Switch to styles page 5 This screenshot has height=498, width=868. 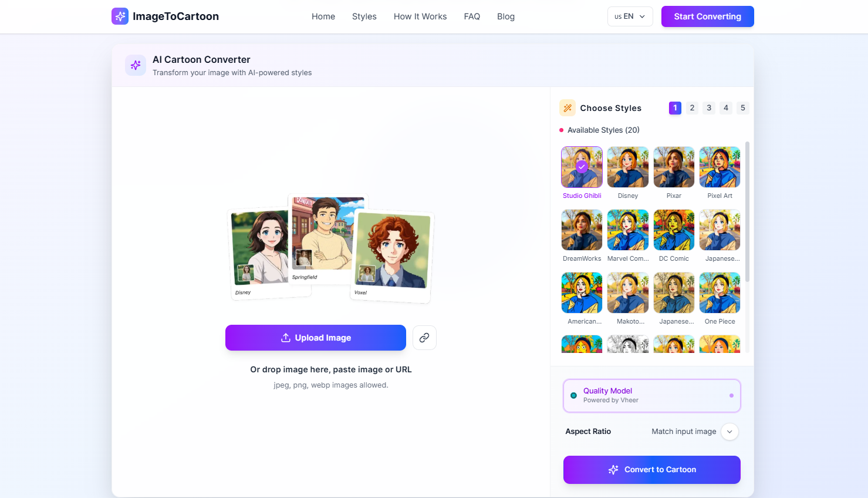coord(742,108)
